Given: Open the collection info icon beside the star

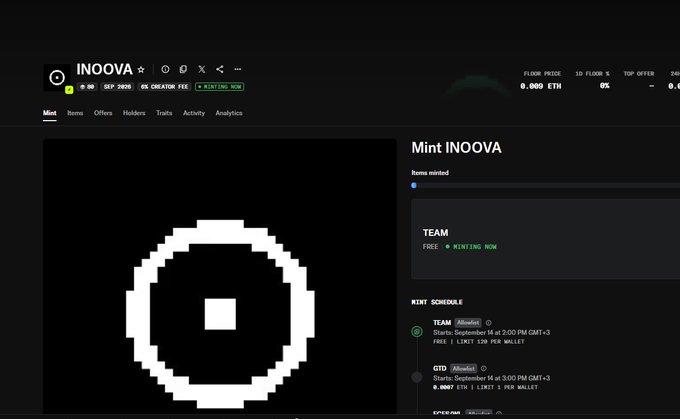Looking at the screenshot, I should (x=165, y=69).
